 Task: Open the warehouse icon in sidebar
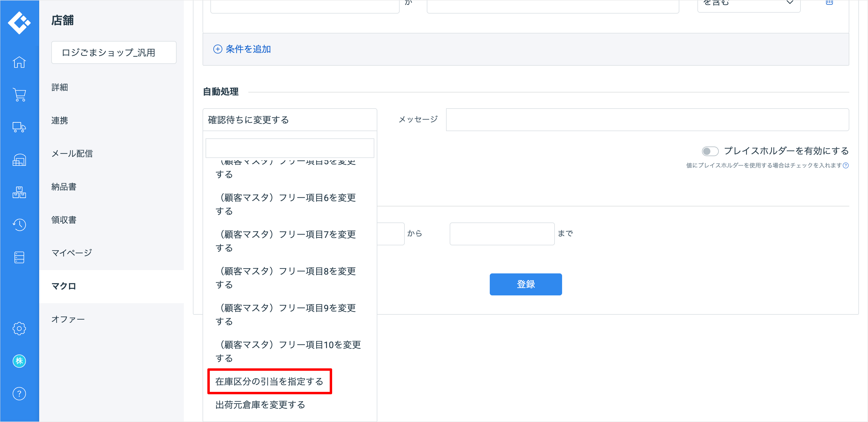pyautogui.click(x=19, y=160)
